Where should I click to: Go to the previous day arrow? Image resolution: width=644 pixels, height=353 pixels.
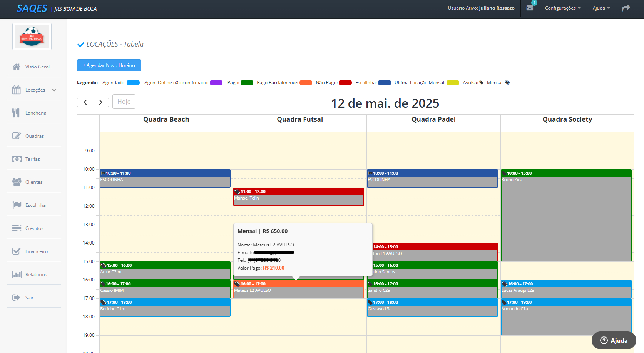(85, 102)
